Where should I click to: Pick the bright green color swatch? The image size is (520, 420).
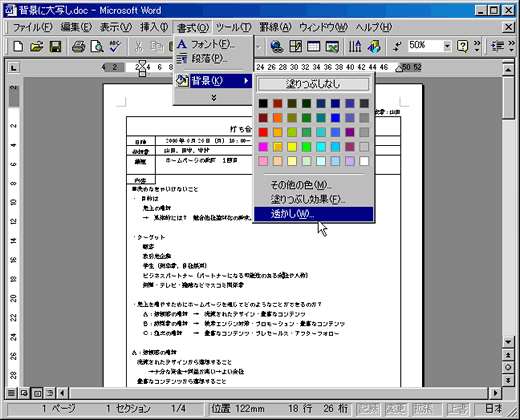(306, 147)
